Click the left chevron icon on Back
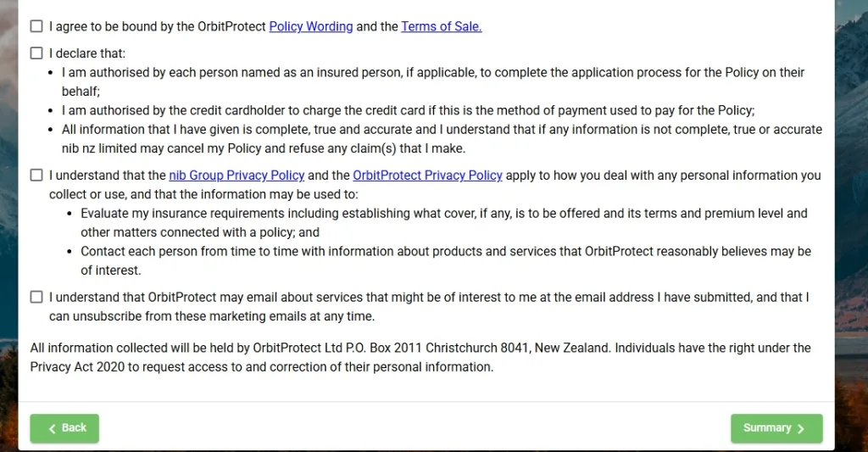Screen dimensions: 868x452 [x=53, y=428]
